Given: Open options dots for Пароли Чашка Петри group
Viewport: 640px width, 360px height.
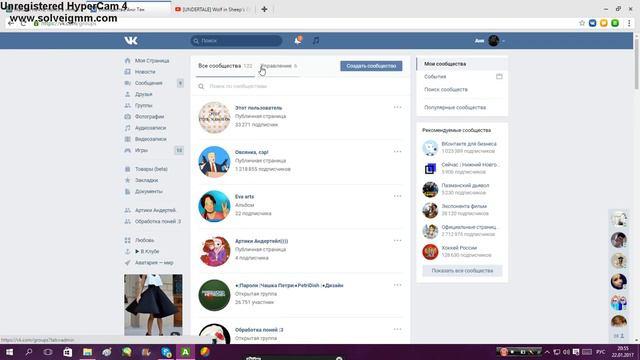Looking at the screenshot, I should click(398, 285).
